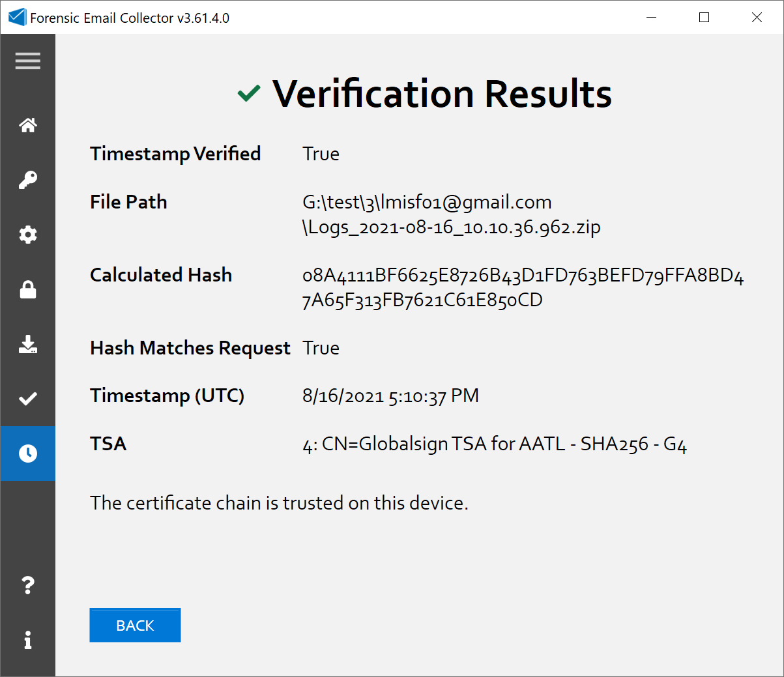Show about info via the 'i' icon
This screenshot has width=784, height=677.
click(28, 640)
